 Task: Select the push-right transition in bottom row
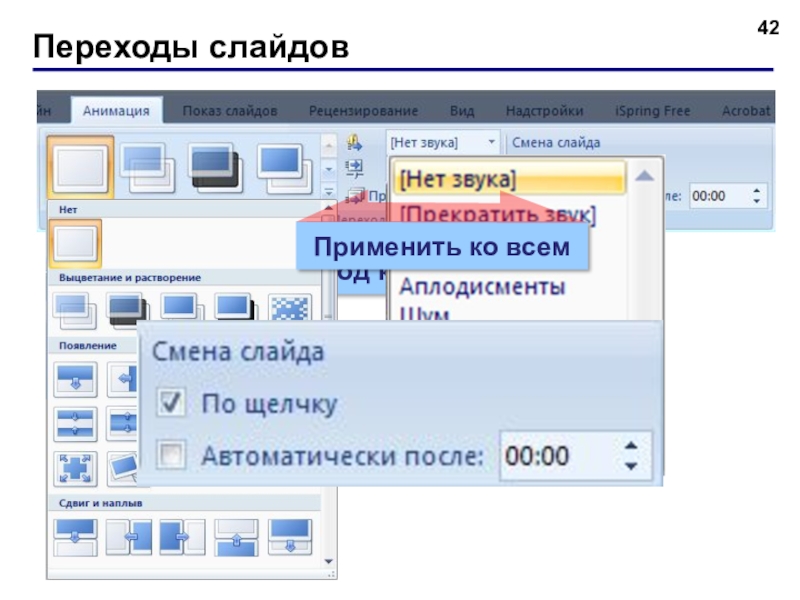(x=182, y=537)
